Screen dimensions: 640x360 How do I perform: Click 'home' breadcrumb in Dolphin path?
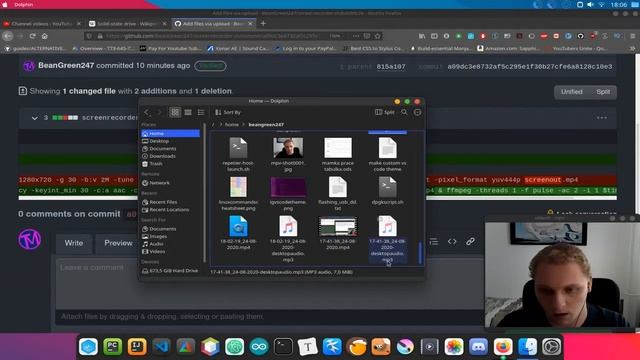[231, 124]
